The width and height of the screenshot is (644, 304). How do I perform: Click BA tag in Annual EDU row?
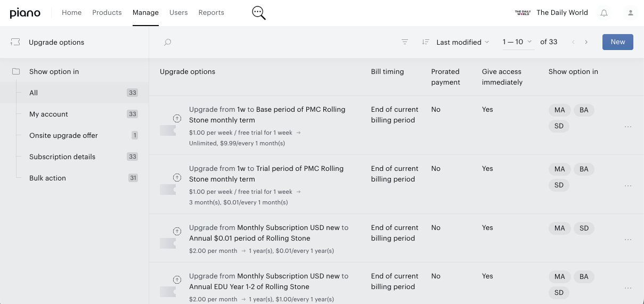pos(584,277)
